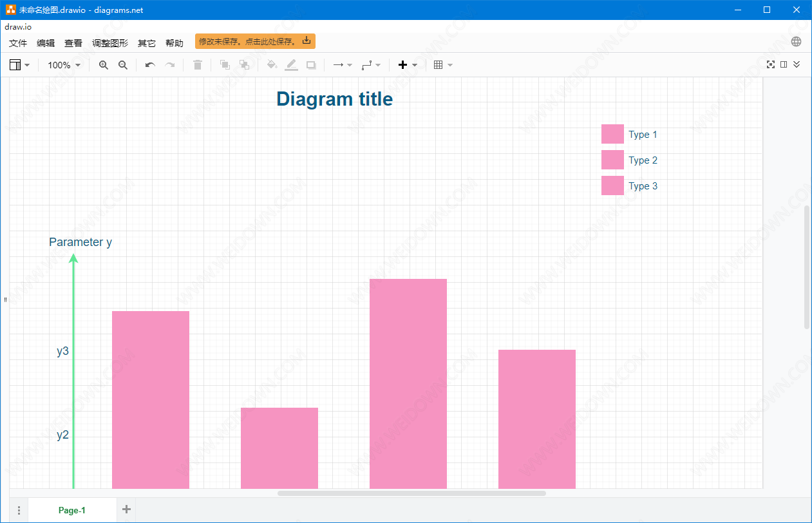The height and width of the screenshot is (523, 812).
Task: Select the shortest pink bar
Action: pos(279,448)
